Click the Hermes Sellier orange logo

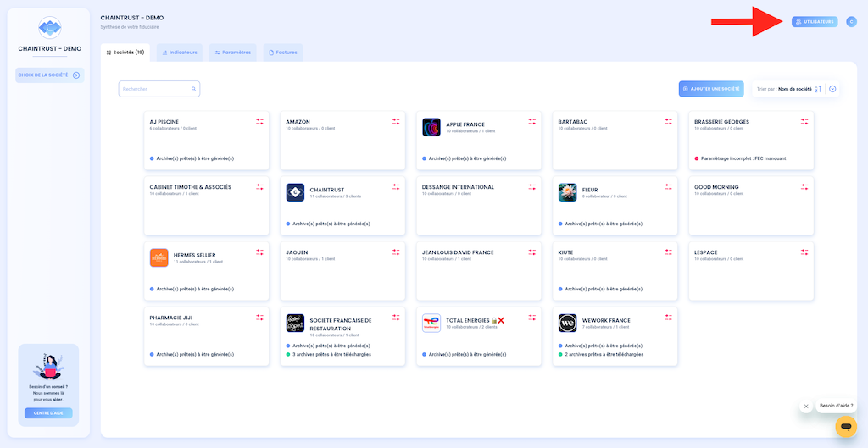(159, 257)
